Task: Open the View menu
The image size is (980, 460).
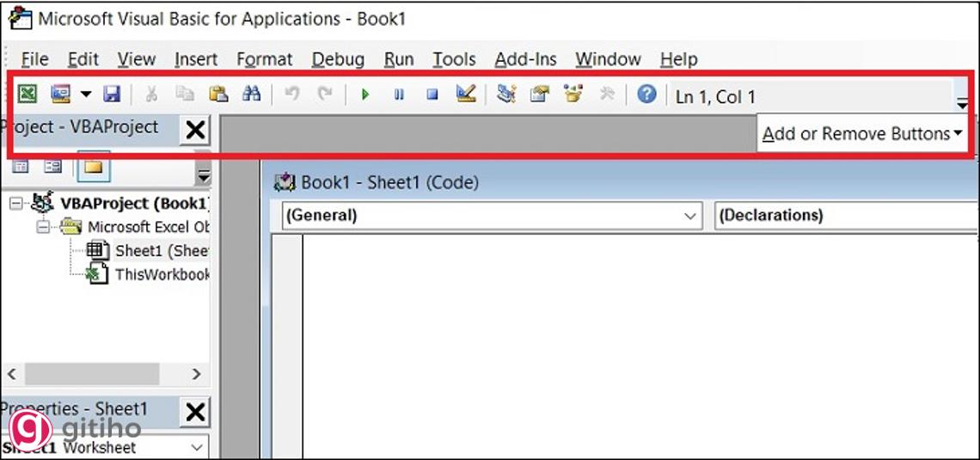Action: [137, 59]
